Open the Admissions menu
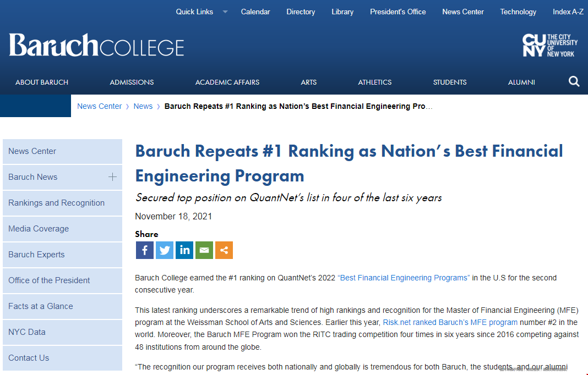 pyautogui.click(x=132, y=82)
